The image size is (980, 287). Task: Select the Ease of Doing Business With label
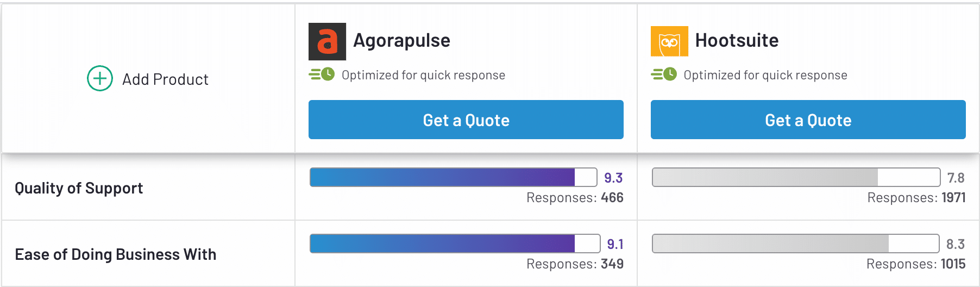[x=115, y=254]
